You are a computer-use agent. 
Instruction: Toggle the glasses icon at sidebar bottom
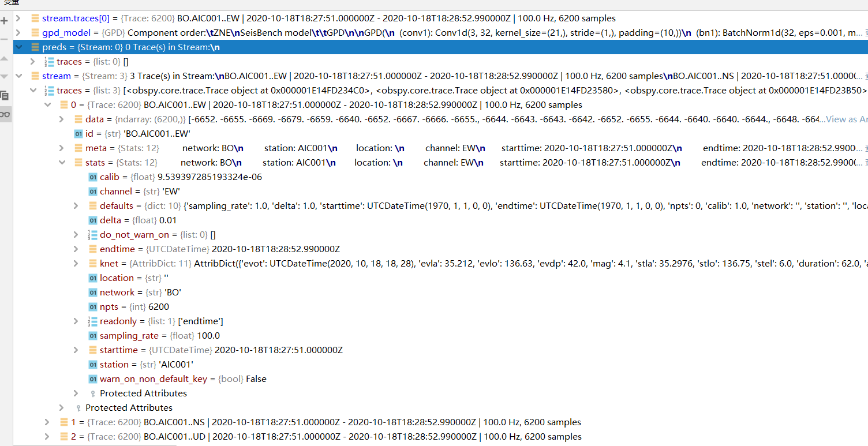pos(5,114)
